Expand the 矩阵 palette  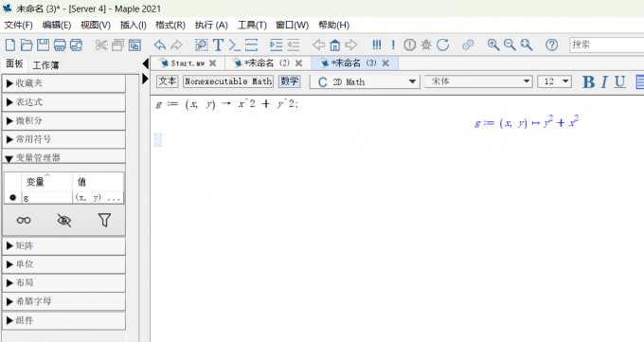pyautogui.click(x=63, y=245)
